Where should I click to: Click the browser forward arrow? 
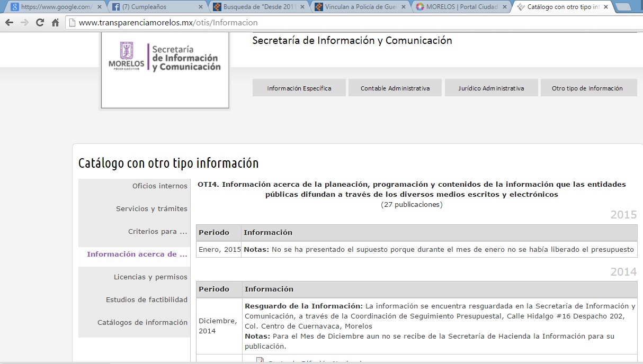tap(24, 23)
